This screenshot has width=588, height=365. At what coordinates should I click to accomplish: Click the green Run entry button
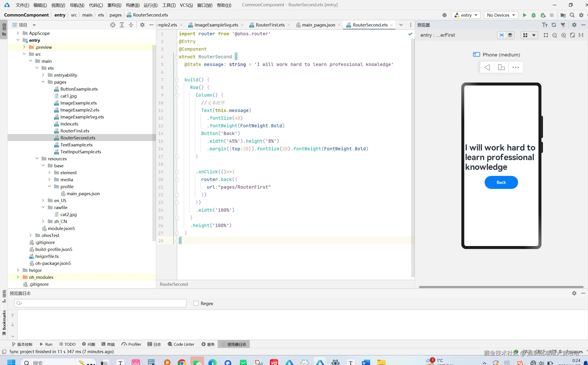524,15
